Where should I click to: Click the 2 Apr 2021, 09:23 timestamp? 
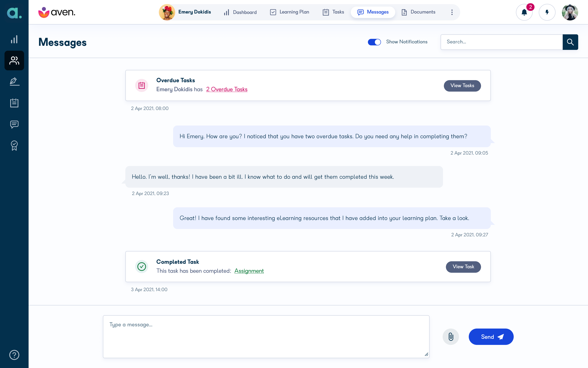150,193
